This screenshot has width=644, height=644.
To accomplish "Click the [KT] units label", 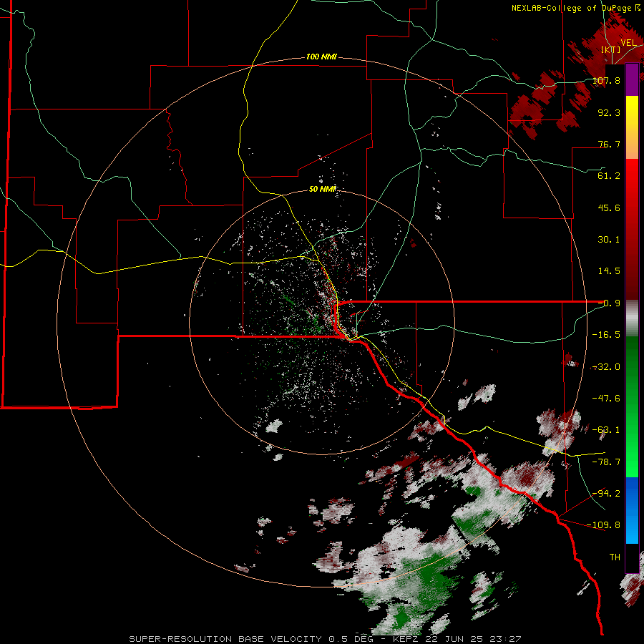I will pos(611,49).
